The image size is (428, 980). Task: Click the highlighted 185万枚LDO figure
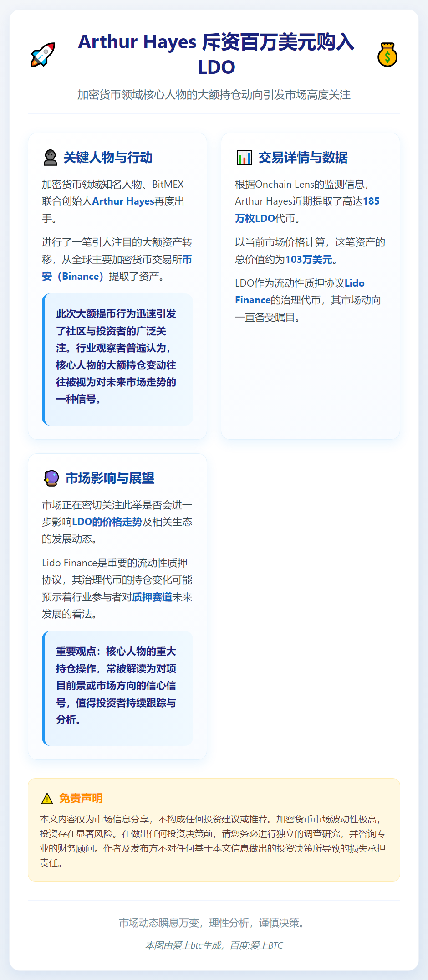tap(307, 210)
